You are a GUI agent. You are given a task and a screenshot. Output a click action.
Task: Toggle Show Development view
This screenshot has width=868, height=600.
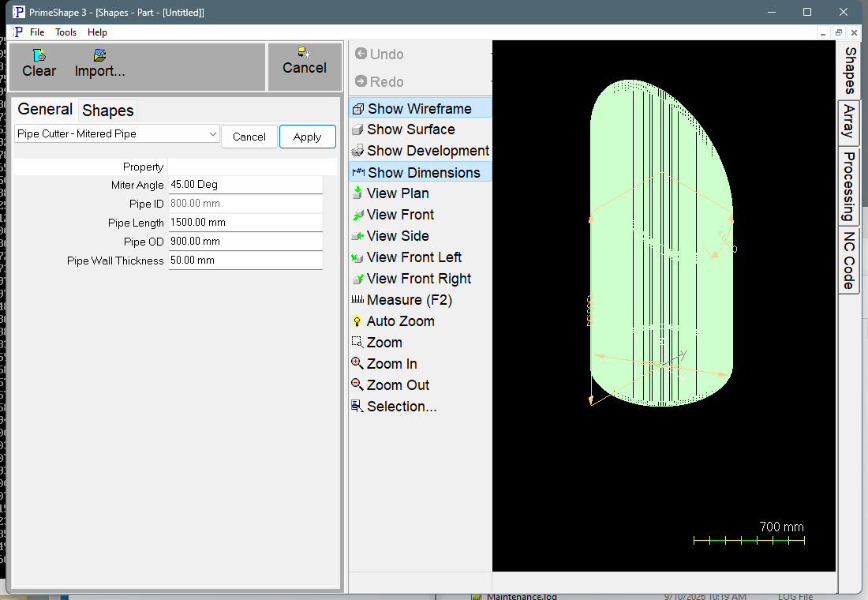pyautogui.click(x=420, y=151)
